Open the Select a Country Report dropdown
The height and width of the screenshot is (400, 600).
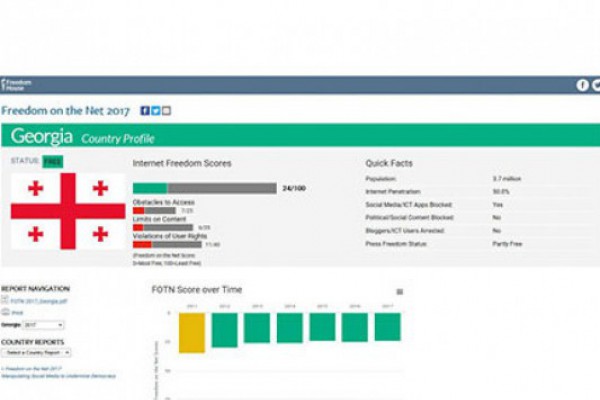[x=36, y=353]
